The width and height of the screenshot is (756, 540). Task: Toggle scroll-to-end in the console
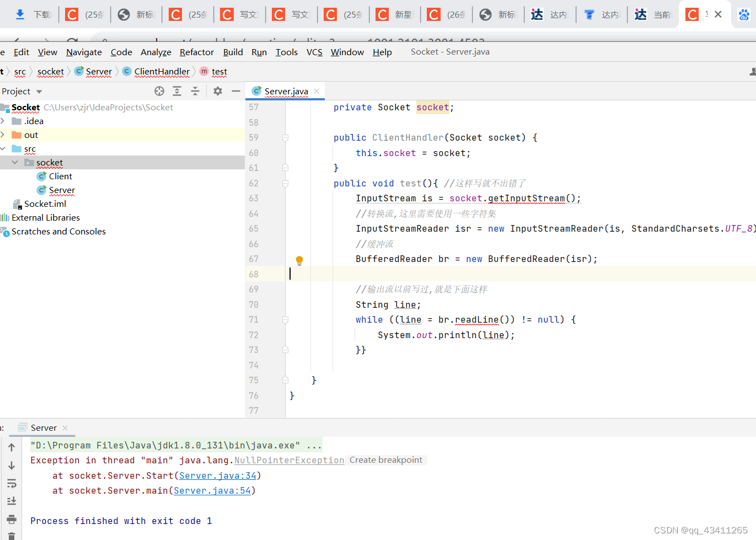12,501
